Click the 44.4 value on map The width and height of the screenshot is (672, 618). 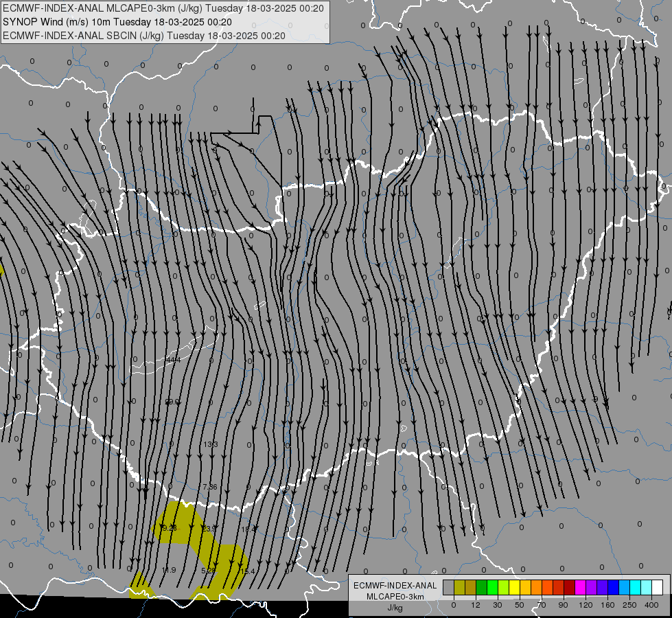point(174,360)
